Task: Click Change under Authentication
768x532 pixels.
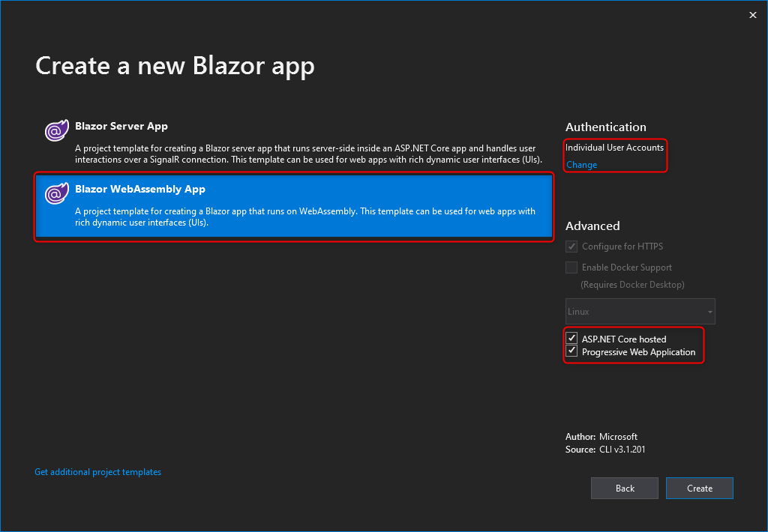Action: pos(581,165)
